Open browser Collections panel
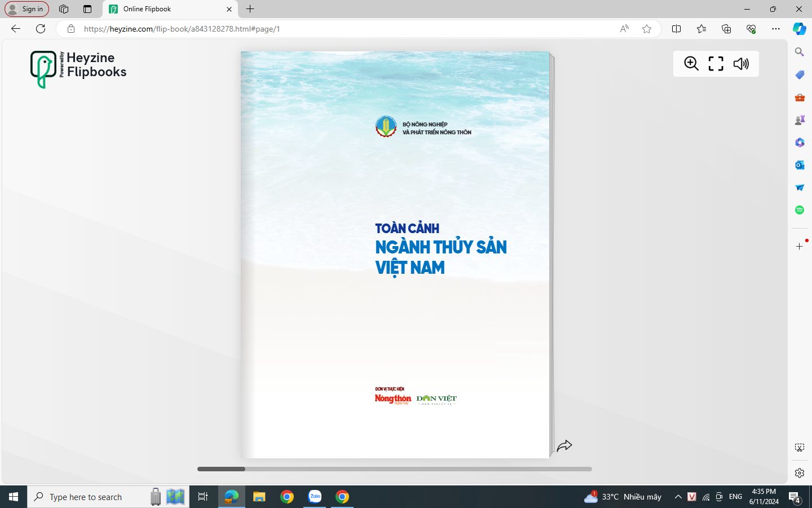Image resolution: width=812 pixels, height=508 pixels. tap(726, 29)
